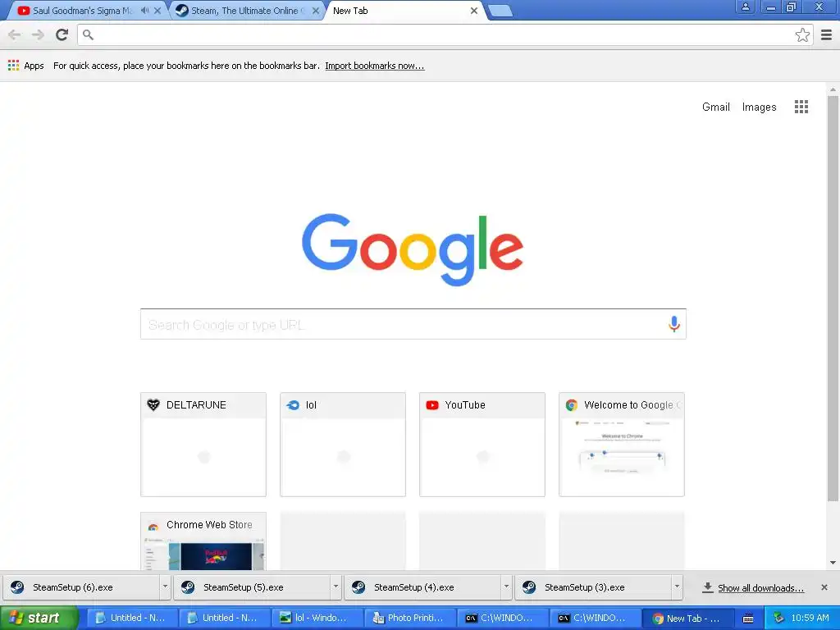Close the downloads bar

[x=824, y=587]
